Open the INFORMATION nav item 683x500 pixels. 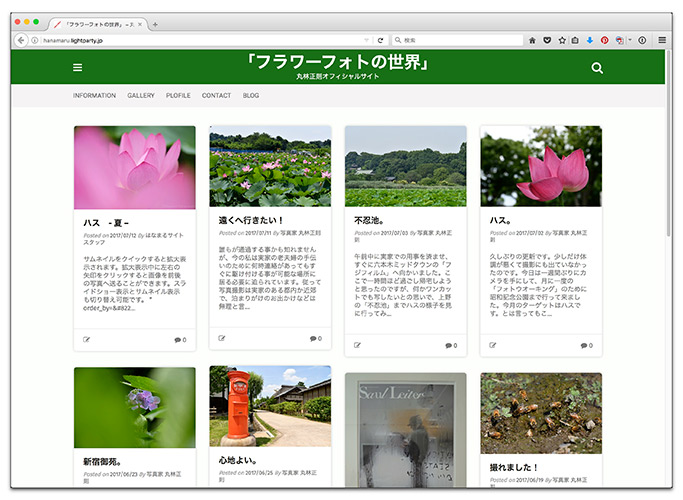tap(95, 95)
